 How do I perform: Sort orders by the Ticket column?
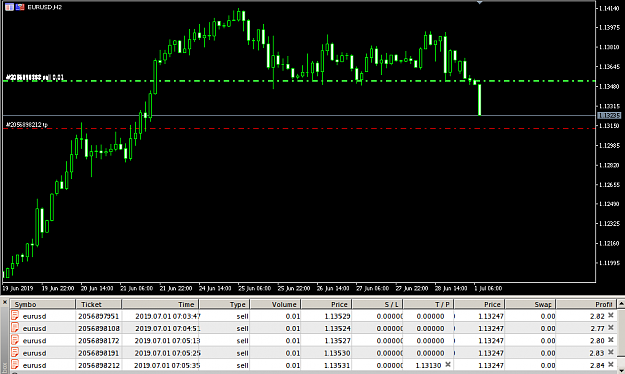tap(98, 304)
